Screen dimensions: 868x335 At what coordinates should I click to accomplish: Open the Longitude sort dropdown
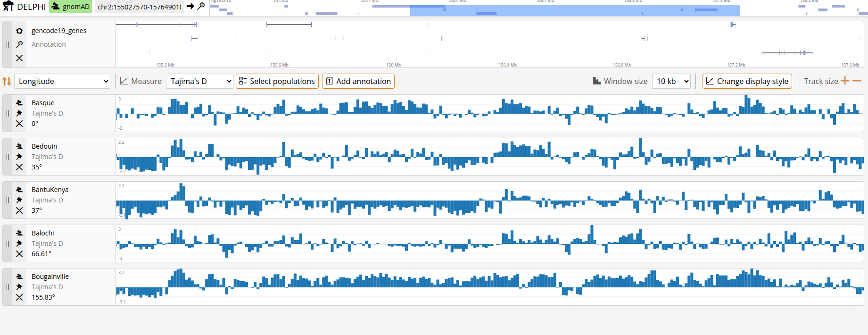point(62,81)
